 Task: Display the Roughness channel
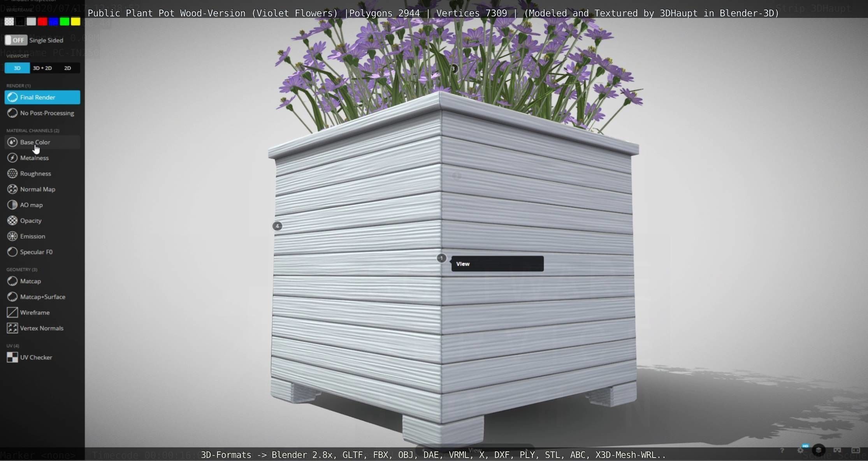(42, 174)
